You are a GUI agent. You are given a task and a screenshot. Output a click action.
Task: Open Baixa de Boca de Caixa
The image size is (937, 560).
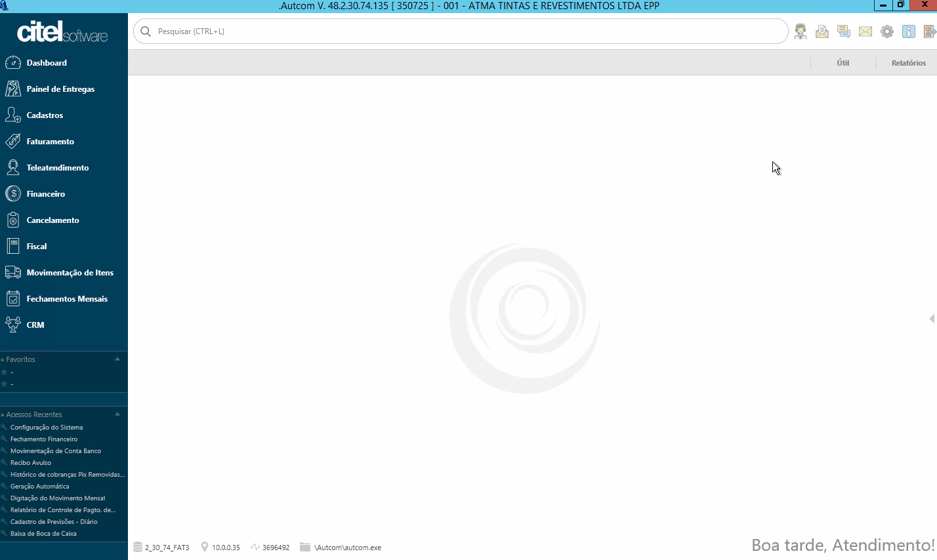coord(43,533)
